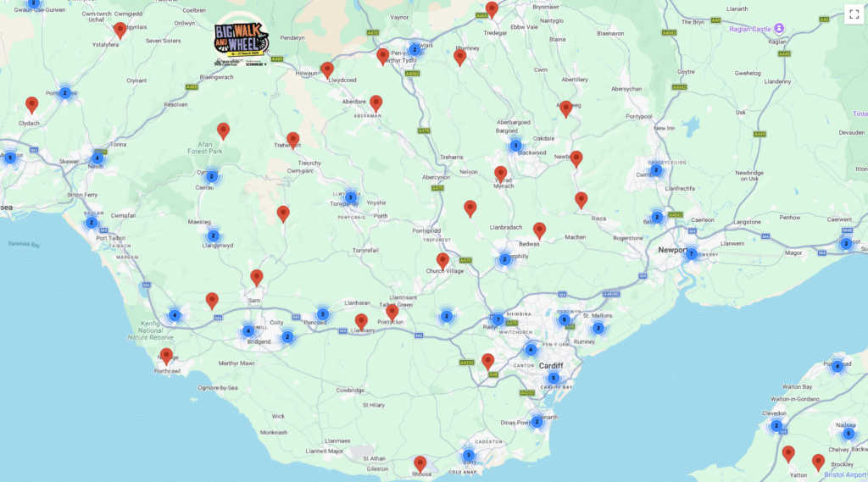Expand the 4 cluster at Bridgend
Viewport: 868px width, 482px height.
tap(248, 331)
